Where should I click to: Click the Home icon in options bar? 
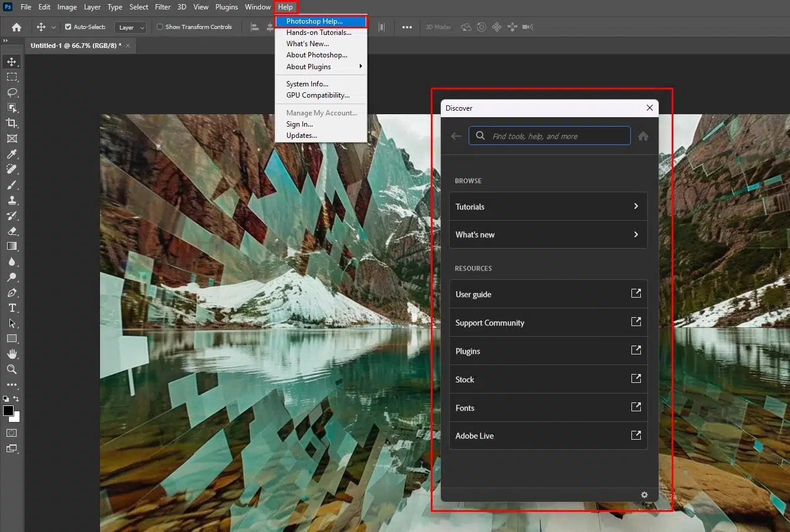point(17,27)
